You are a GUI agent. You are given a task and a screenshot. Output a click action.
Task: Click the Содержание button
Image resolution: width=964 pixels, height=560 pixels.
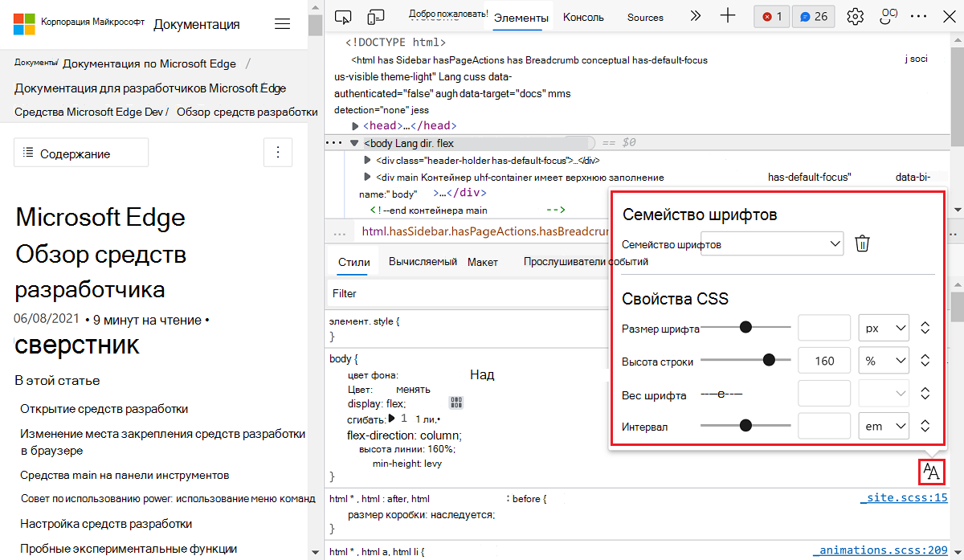click(x=80, y=152)
